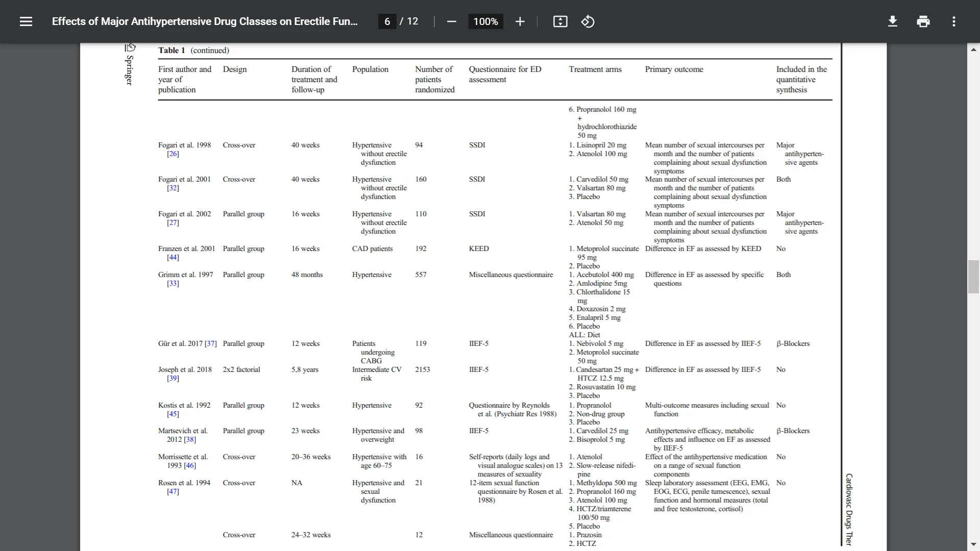Click 'Treatment arms' column header
This screenshot has width=980, height=551.
(x=595, y=69)
